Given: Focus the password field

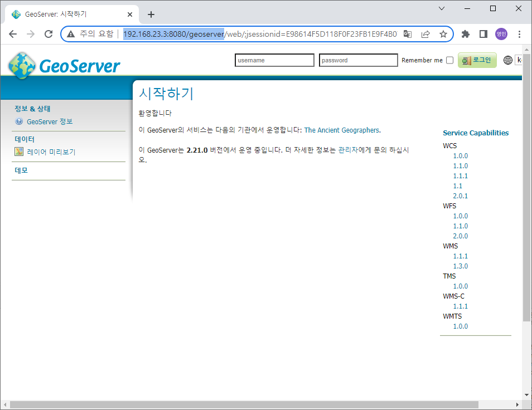Looking at the screenshot, I should (x=358, y=60).
